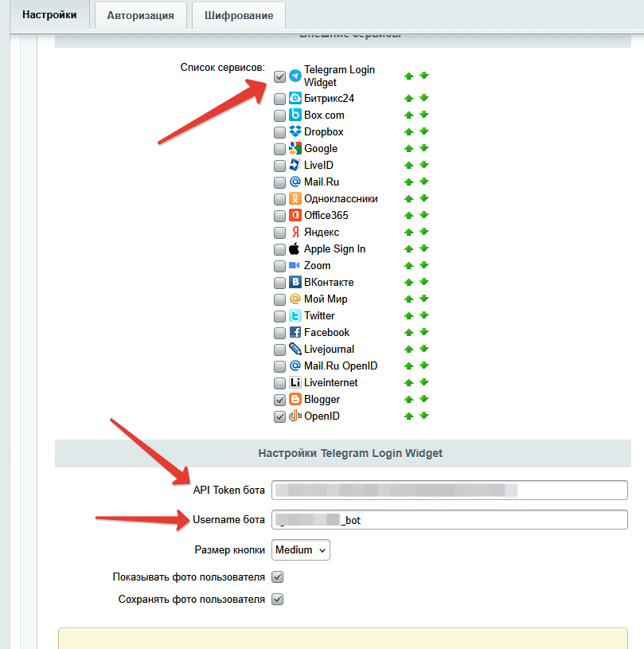The width and height of the screenshot is (644, 649).
Task: Click the Mail.Ru OpenID label
Action: click(341, 366)
